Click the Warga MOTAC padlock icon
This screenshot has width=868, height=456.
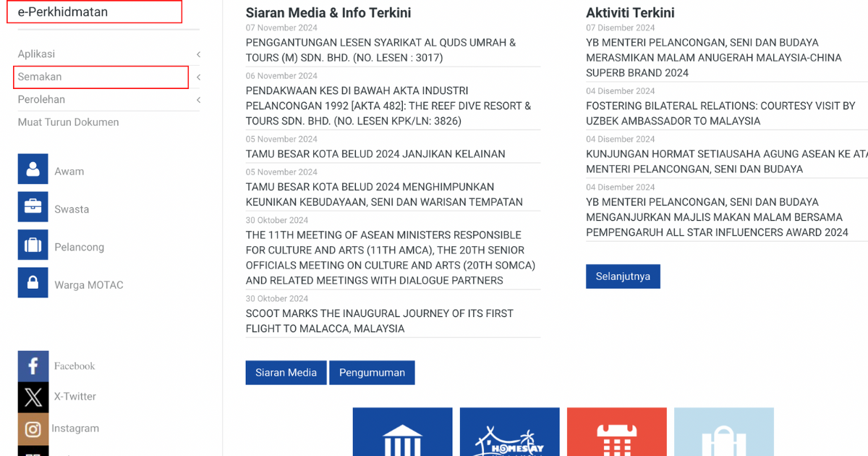point(33,283)
